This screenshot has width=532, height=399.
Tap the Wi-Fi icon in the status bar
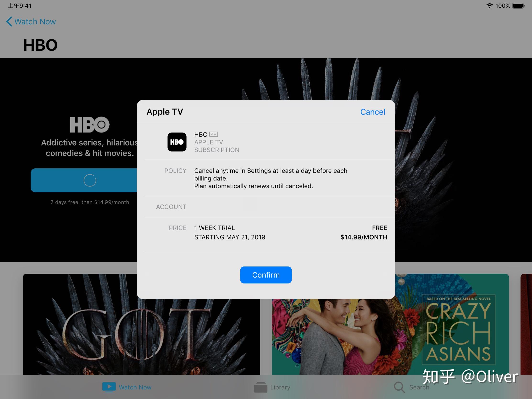click(x=489, y=5)
